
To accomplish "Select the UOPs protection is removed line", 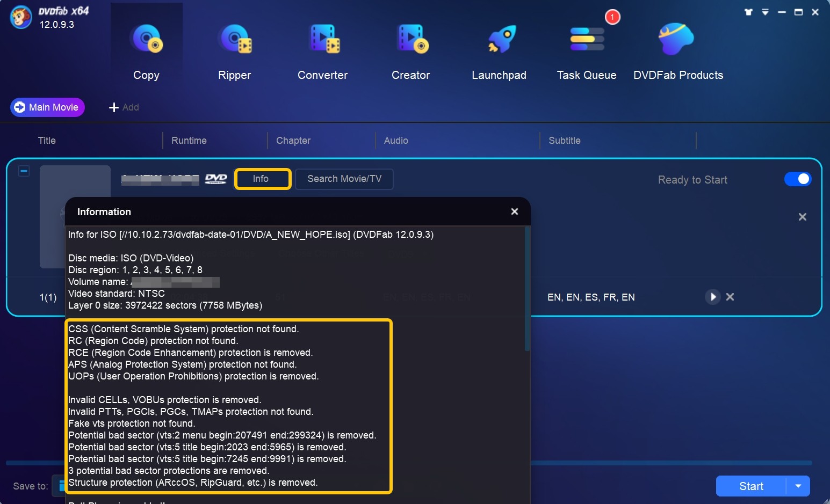I will click(x=193, y=376).
